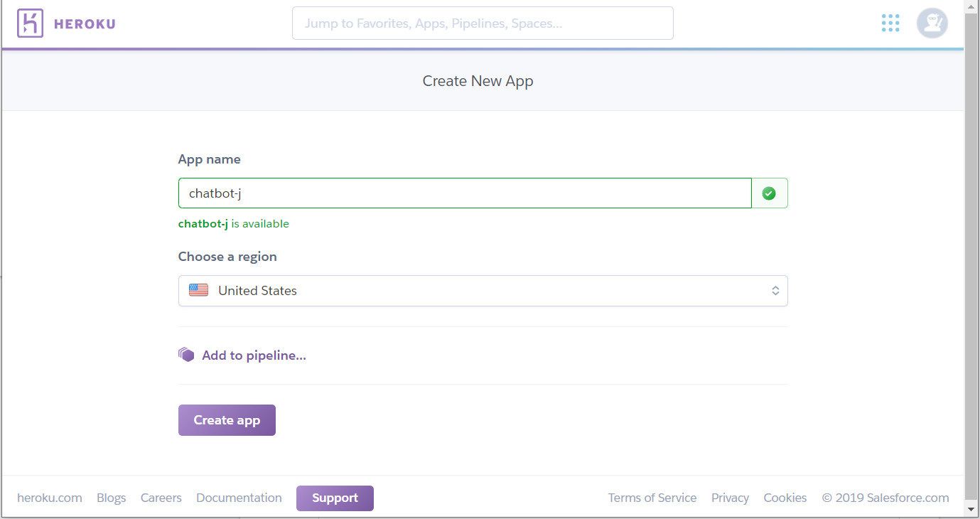This screenshot has width=980, height=519.
Task: Open the apps grid menu icon
Action: click(890, 23)
